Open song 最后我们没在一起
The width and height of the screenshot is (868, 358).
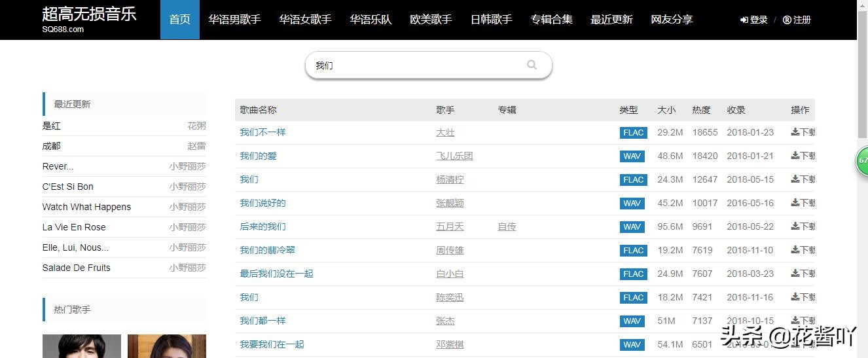(x=277, y=274)
